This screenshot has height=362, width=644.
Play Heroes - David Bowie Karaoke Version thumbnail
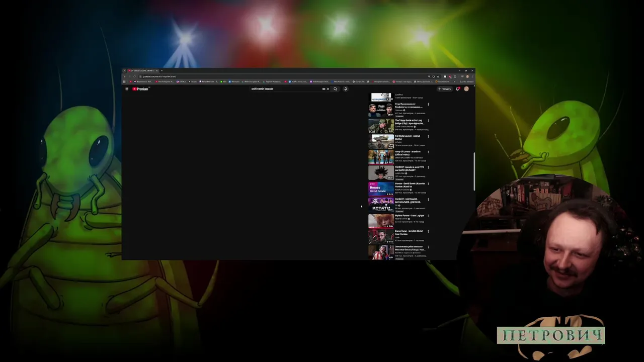381,189
